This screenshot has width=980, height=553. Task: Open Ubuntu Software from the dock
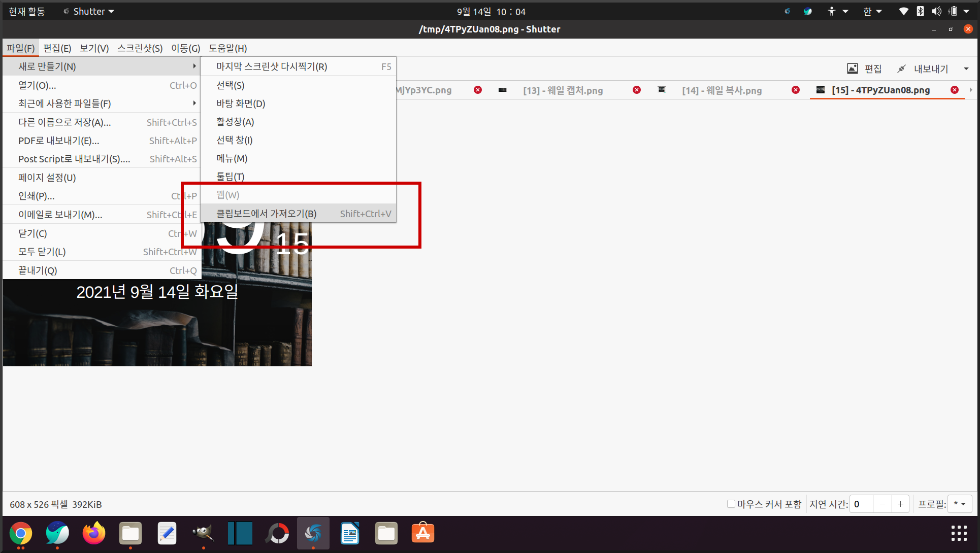pyautogui.click(x=422, y=533)
